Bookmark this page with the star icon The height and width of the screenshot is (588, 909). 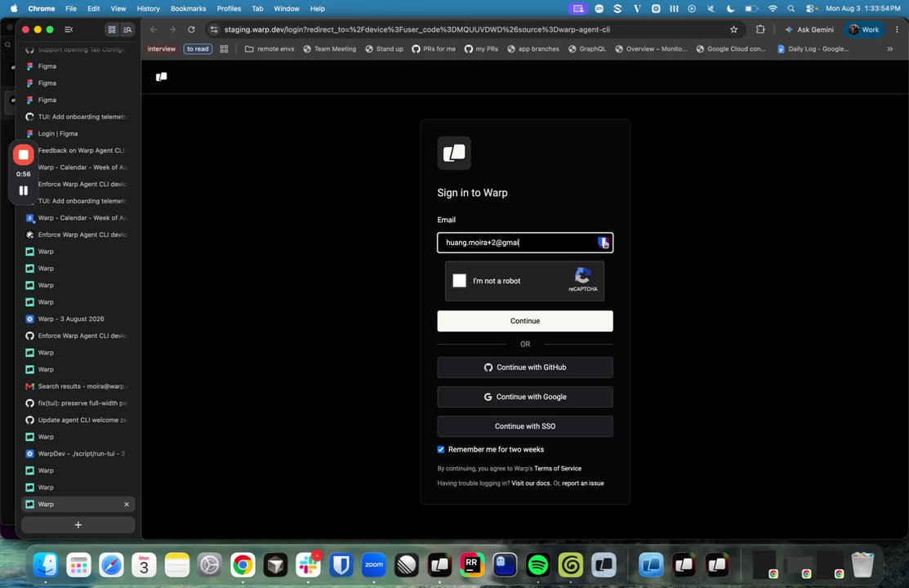[x=734, y=29]
